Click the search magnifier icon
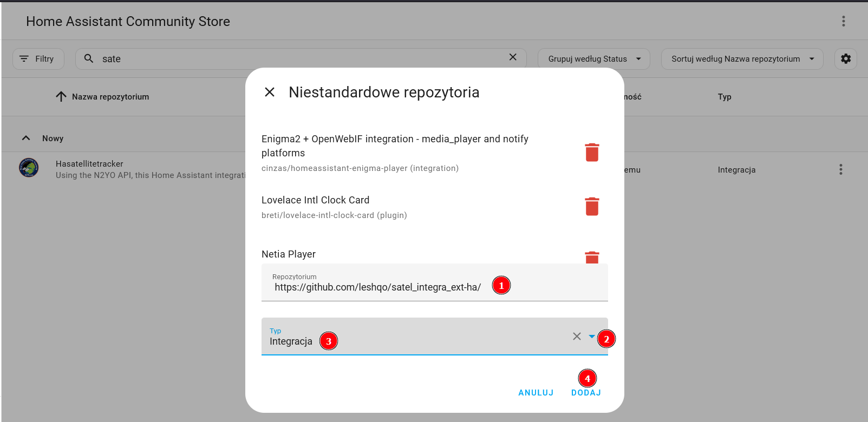The width and height of the screenshot is (868, 422). coord(89,58)
